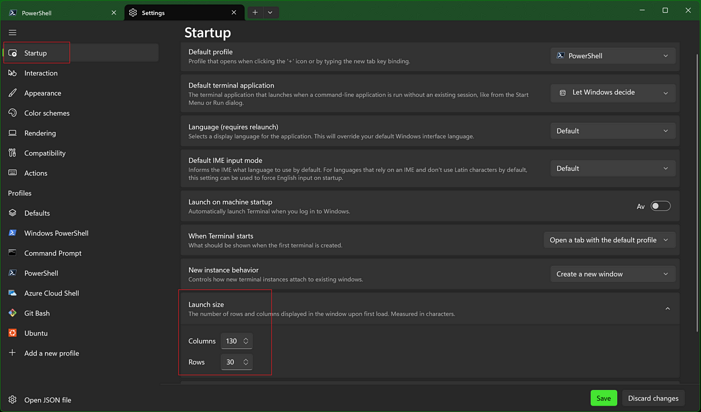
Task: Collapse the Launch size section chevron
Action: click(x=667, y=309)
